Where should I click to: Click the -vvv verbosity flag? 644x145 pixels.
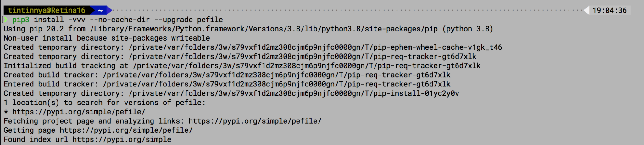[77, 20]
